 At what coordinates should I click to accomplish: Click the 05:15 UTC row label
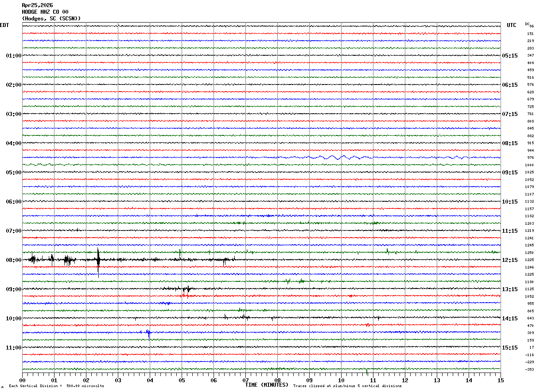click(x=509, y=56)
